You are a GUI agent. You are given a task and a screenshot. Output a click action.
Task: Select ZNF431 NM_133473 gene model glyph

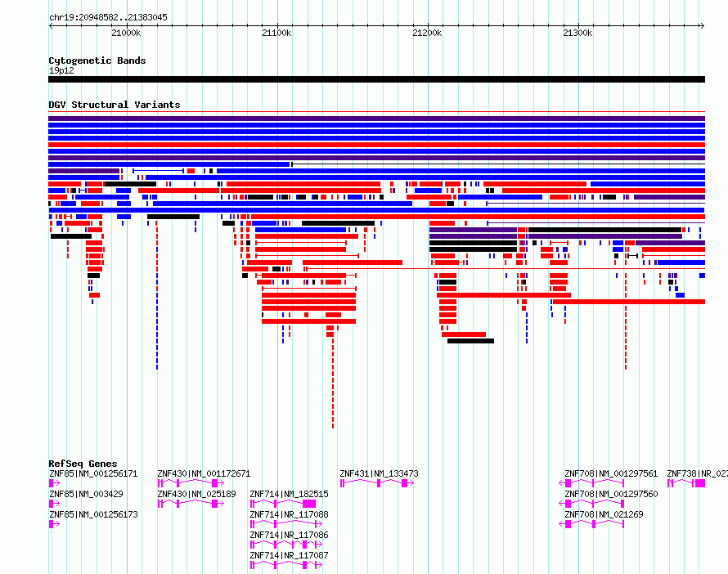[377, 483]
